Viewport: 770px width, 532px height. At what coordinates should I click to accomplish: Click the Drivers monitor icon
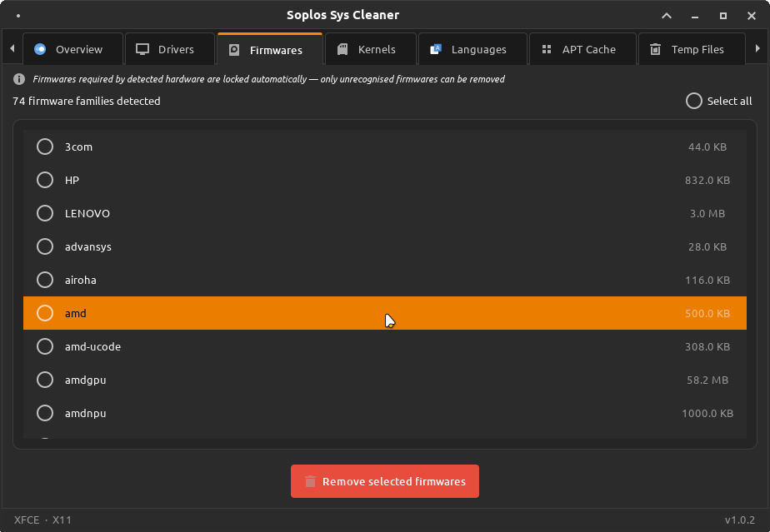click(x=142, y=49)
